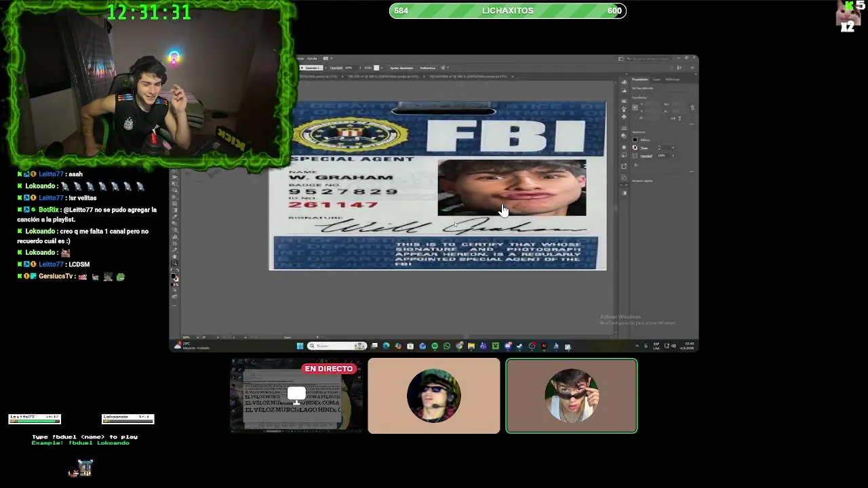Click the taskbar search box
This screenshot has height=488, width=868.
coord(337,346)
